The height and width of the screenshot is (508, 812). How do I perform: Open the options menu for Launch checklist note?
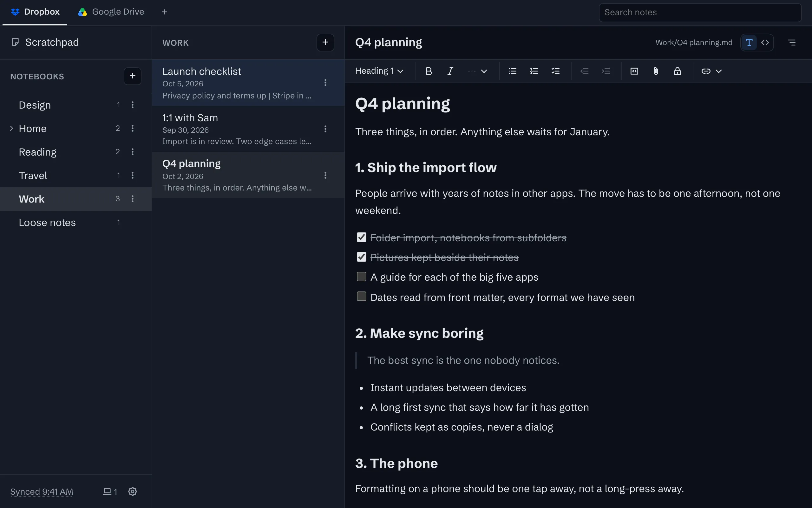pos(325,83)
